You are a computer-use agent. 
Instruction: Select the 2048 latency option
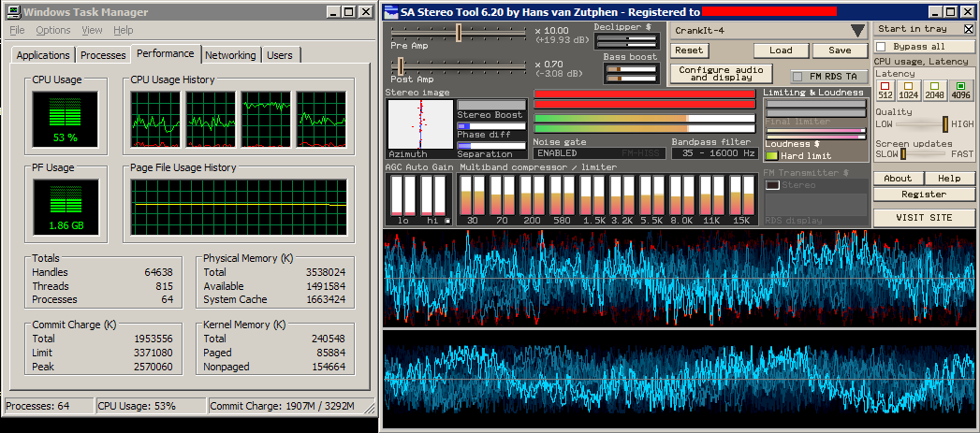[934, 91]
